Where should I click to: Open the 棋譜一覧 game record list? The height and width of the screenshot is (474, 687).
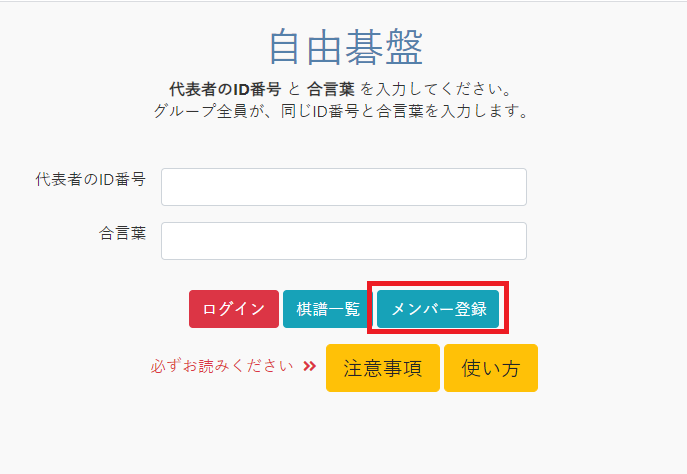[x=328, y=309]
